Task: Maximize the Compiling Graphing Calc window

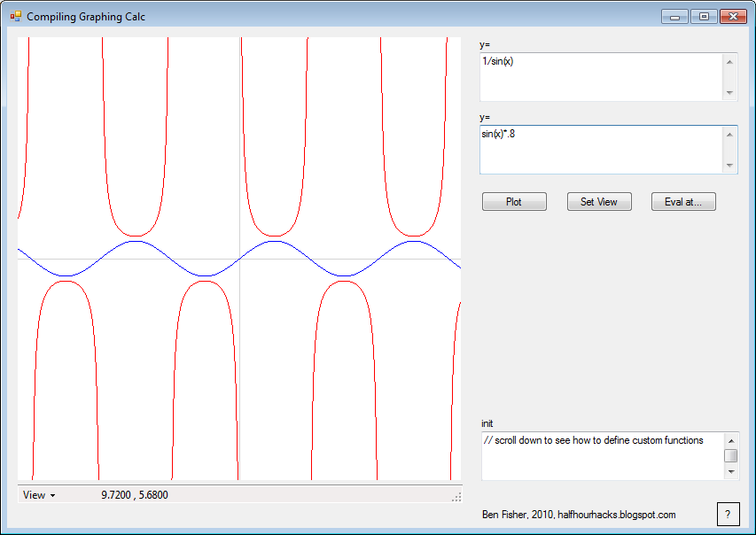Action: 704,17
